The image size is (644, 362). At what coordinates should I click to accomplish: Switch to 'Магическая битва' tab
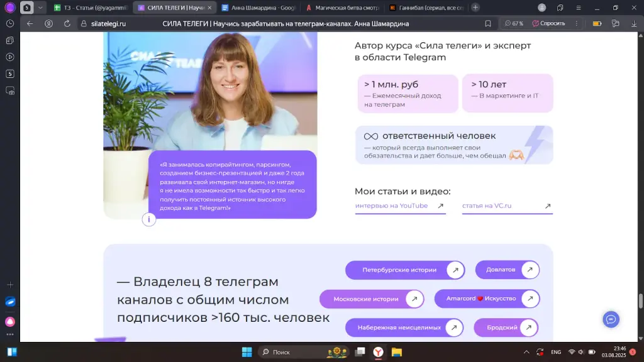(342, 8)
